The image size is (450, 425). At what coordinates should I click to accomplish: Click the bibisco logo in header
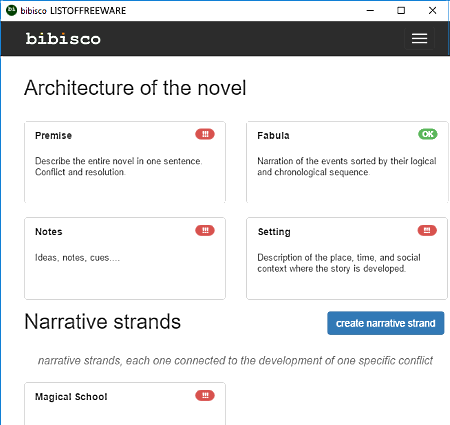point(63,39)
